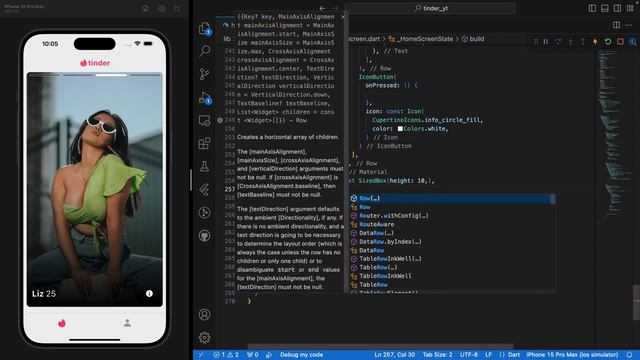Viewport: 640px width, 360px height.
Task: Click the breakpoint dot beside line 249
Action: [220, 120]
